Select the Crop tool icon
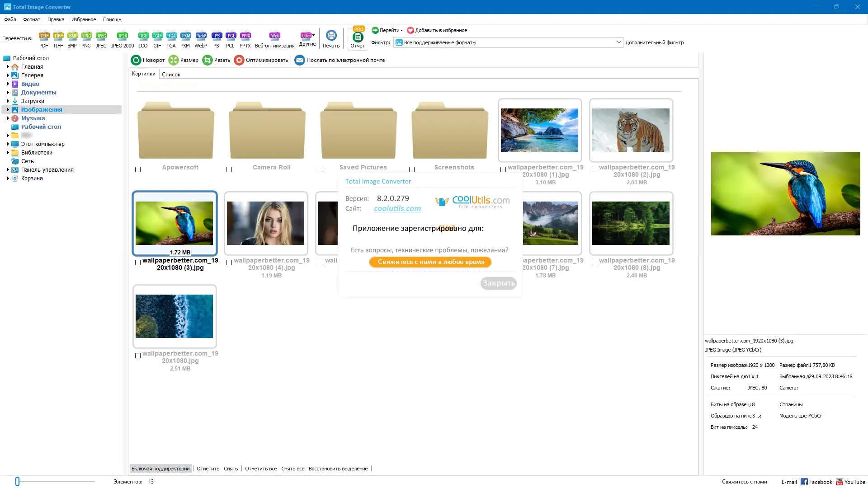 [x=207, y=60]
